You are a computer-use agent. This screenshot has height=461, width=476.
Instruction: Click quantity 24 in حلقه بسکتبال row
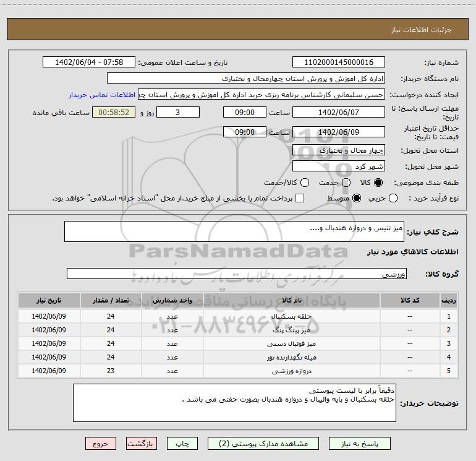[111, 316]
